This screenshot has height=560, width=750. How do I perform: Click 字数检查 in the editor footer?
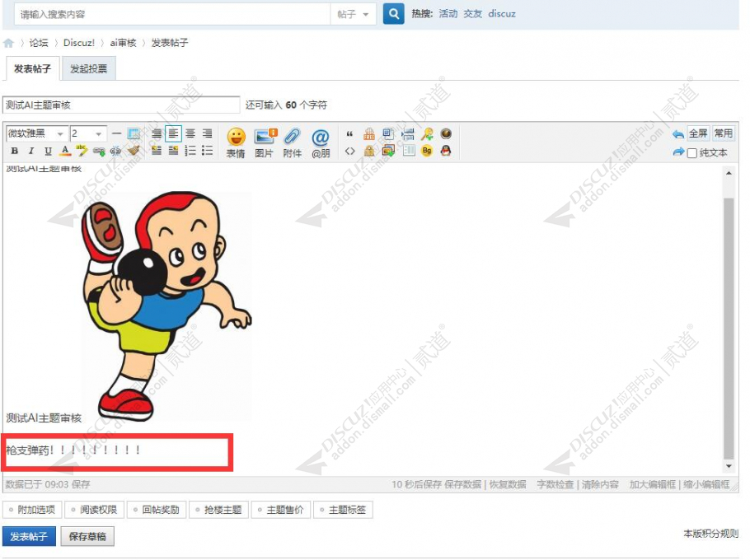tap(555, 484)
